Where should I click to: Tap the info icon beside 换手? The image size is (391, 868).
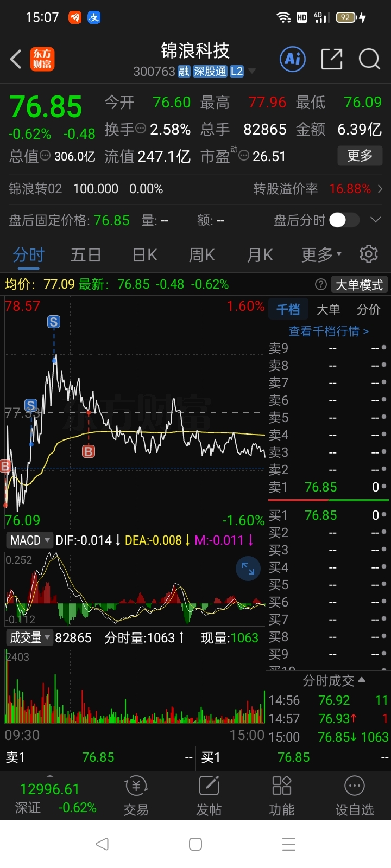click(x=141, y=129)
